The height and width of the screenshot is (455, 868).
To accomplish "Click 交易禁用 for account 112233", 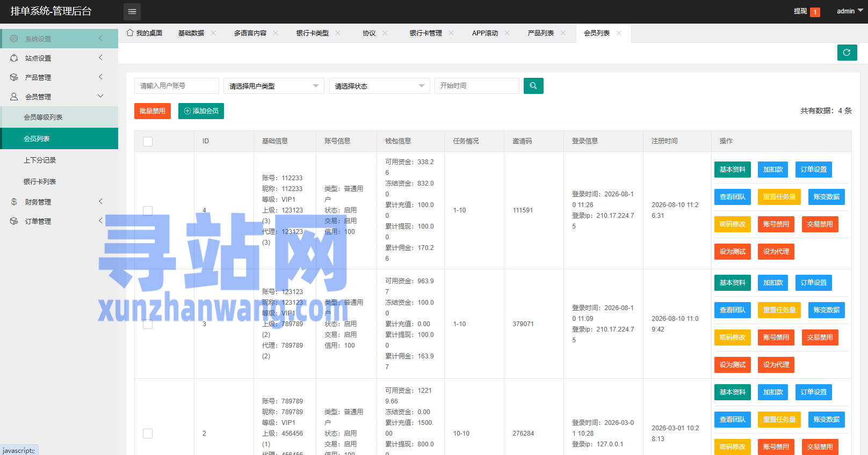I will tap(820, 224).
